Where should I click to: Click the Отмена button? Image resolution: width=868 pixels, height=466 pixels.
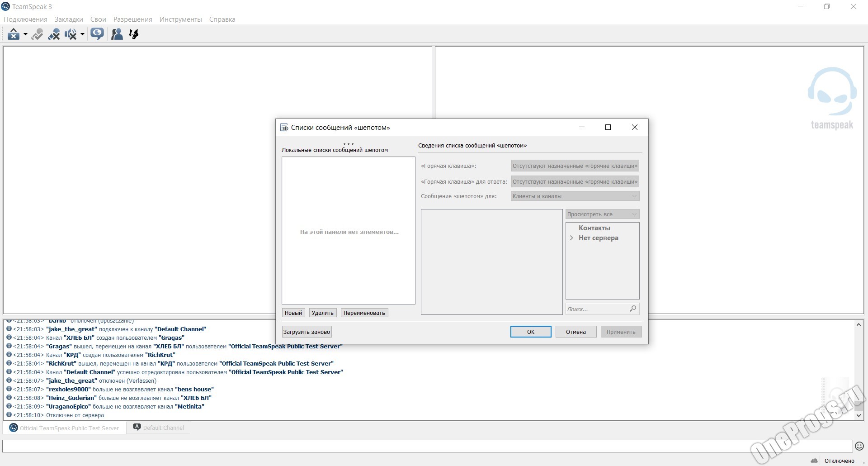click(x=576, y=332)
